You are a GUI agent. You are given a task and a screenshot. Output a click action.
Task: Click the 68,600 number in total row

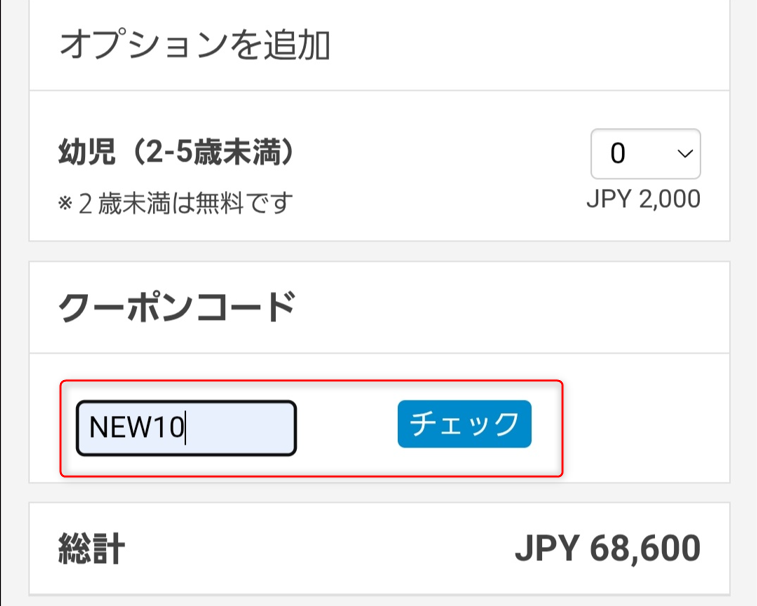point(645,548)
